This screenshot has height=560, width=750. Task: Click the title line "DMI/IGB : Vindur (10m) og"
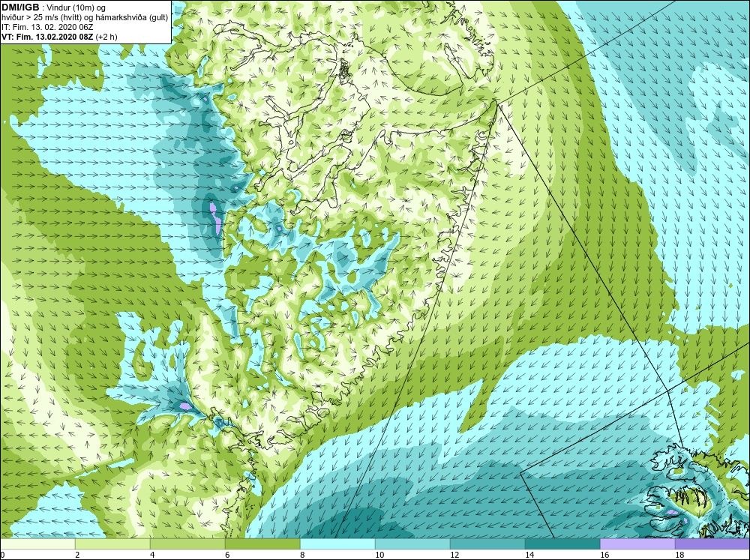pyautogui.click(x=53, y=7)
